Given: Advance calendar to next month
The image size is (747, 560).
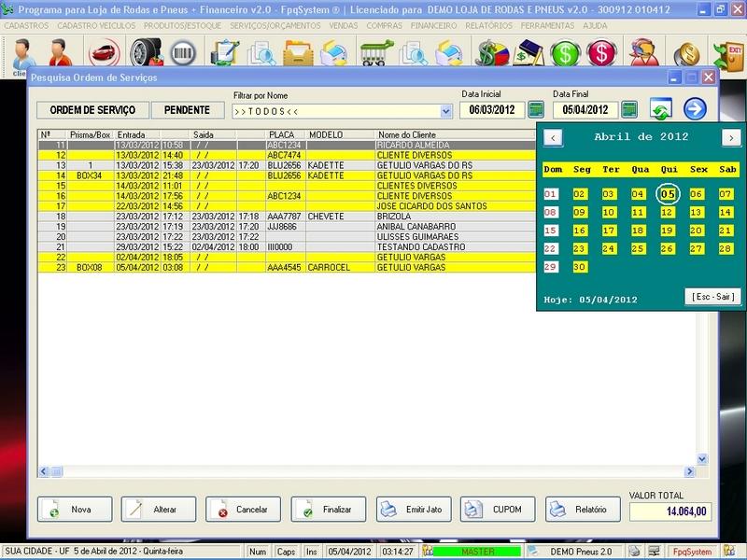Looking at the screenshot, I should pyautogui.click(x=730, y=138).
